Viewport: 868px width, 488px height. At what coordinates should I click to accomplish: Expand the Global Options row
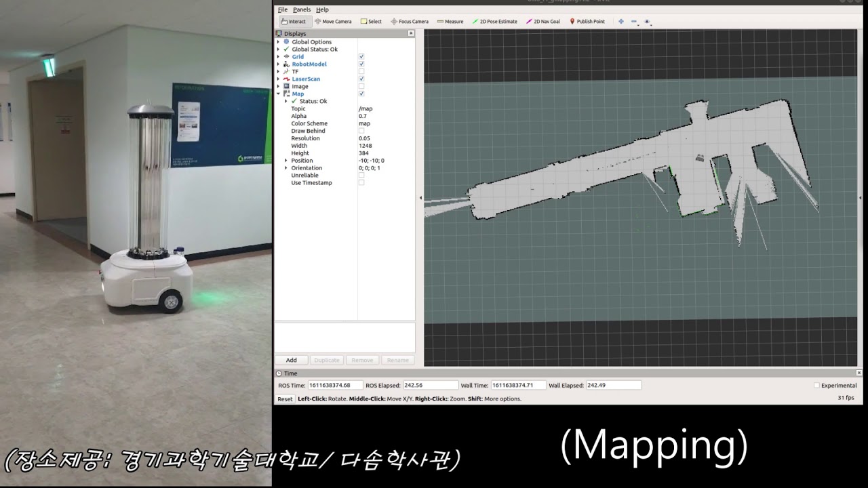[278, 42]
